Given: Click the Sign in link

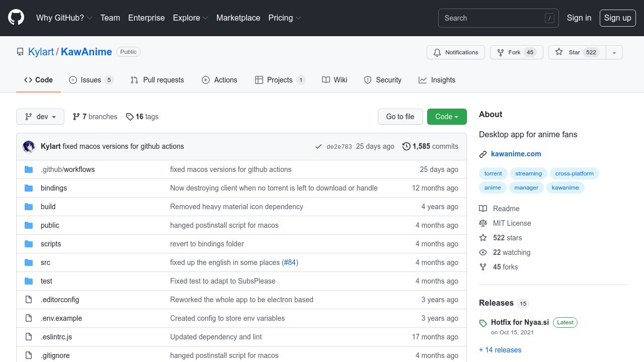Looking at the screenshot, I should coord(579,18).
